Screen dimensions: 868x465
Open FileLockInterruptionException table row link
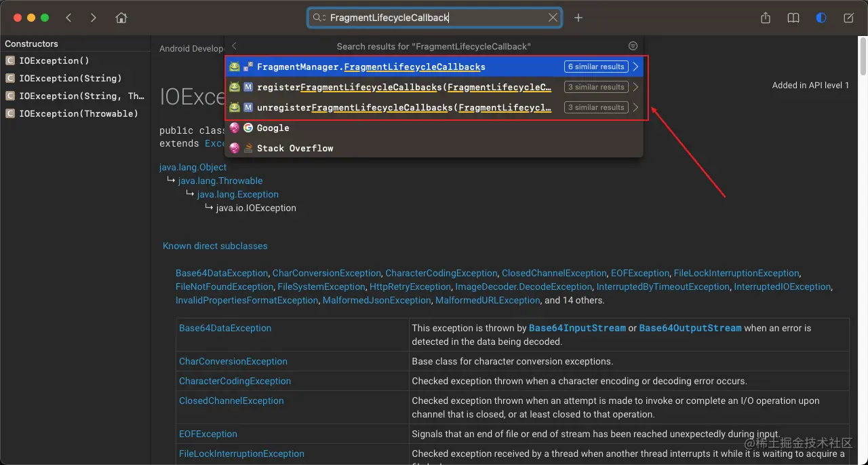[x=241, y=453]
